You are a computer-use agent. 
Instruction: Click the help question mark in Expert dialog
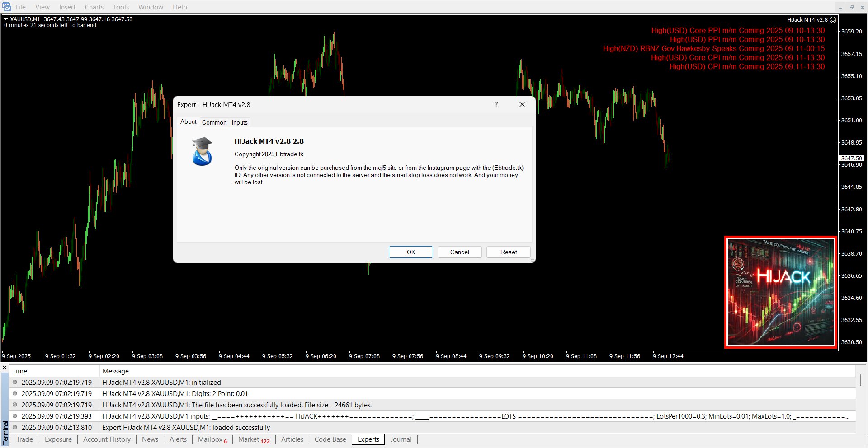[x=496, y=104]
